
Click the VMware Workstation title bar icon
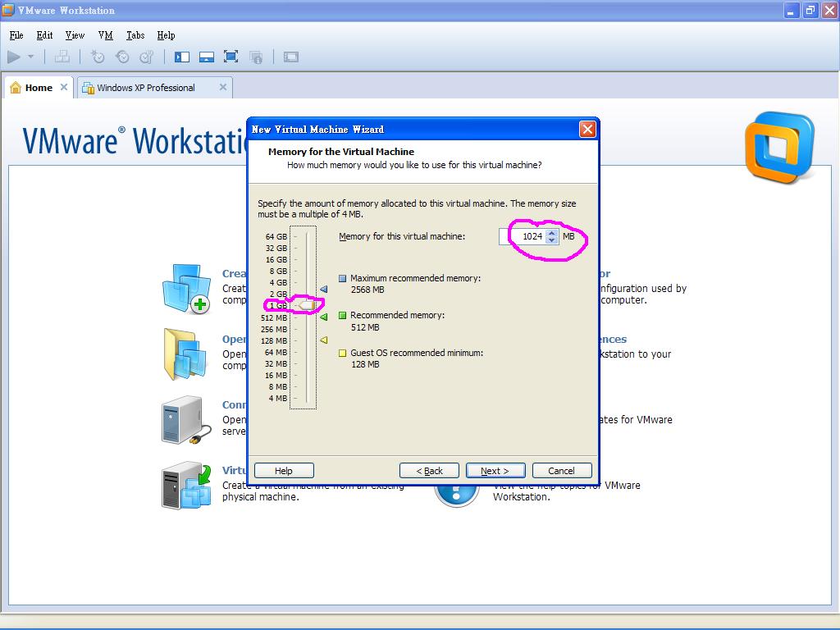[x=8, y=10]
